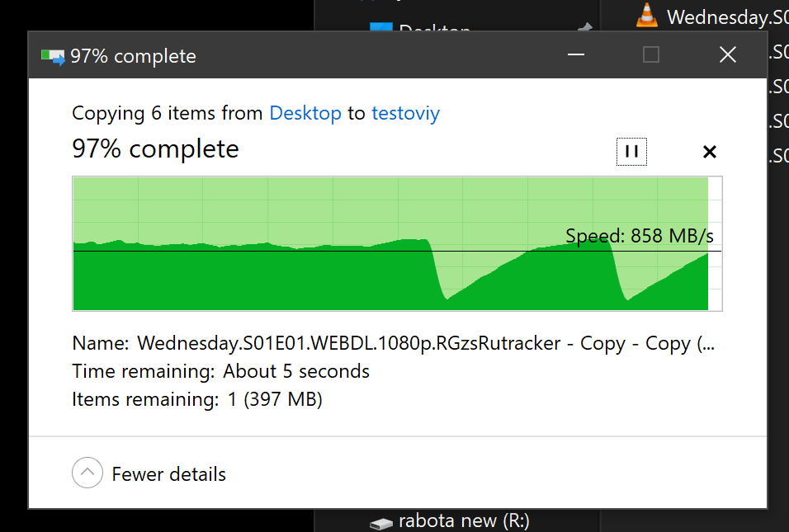Open the testoviy destination folder link
This screenshot has height=532, width=789.
tap(405, 113)
